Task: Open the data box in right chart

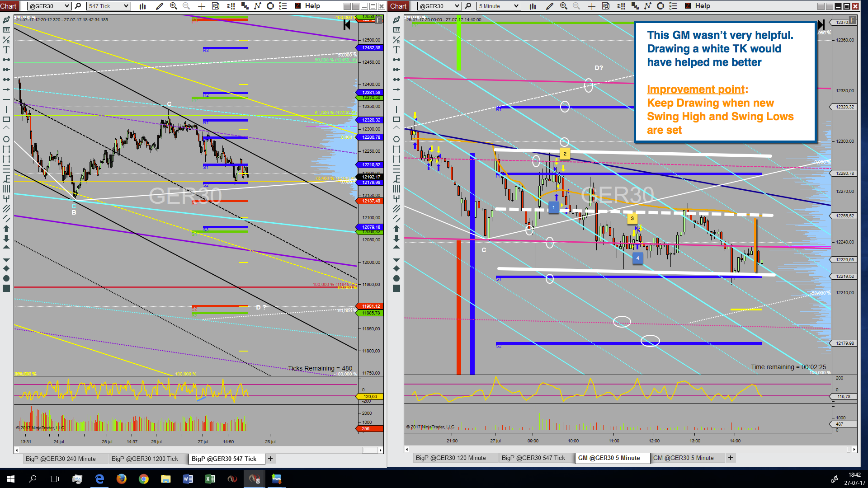Action: pyautogui.click(x=606, y=6)
